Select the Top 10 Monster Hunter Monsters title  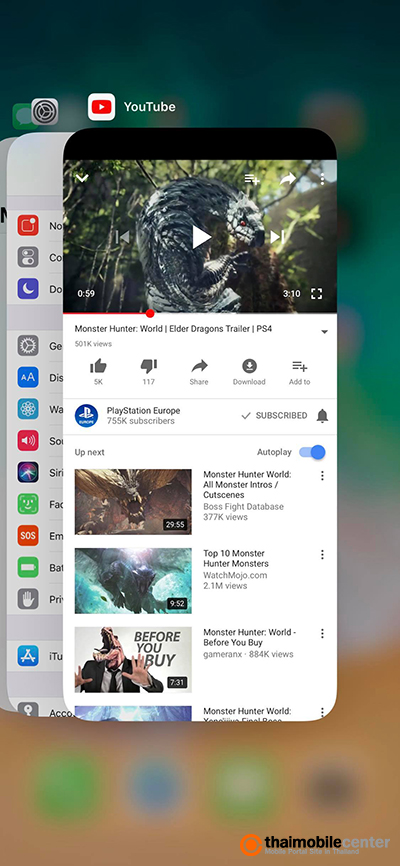pos(236,558)
